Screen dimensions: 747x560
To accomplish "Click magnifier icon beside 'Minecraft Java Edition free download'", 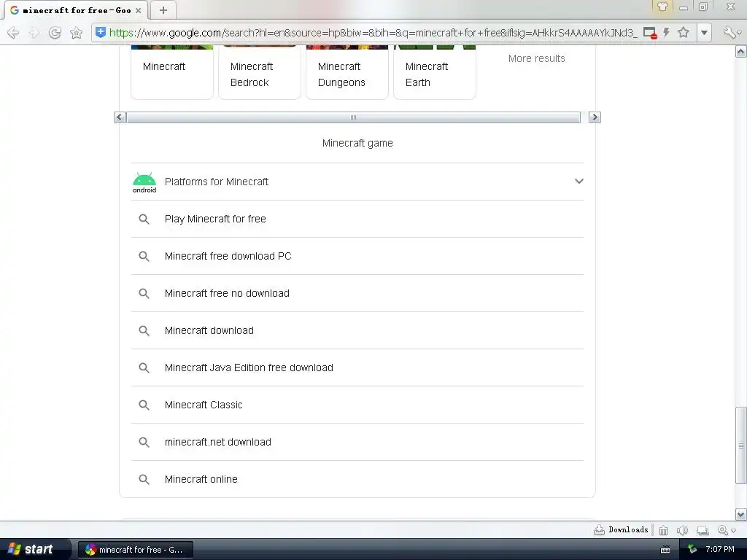I will (144, 367).
